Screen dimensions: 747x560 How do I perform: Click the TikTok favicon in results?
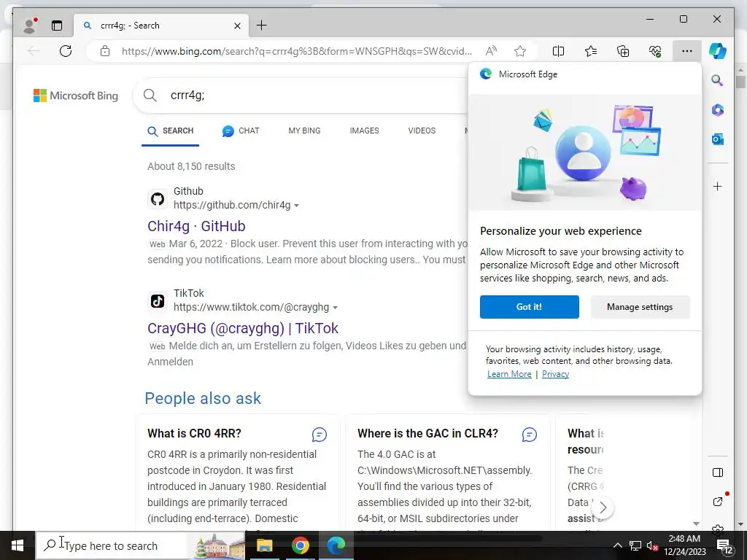click(158, 301)
